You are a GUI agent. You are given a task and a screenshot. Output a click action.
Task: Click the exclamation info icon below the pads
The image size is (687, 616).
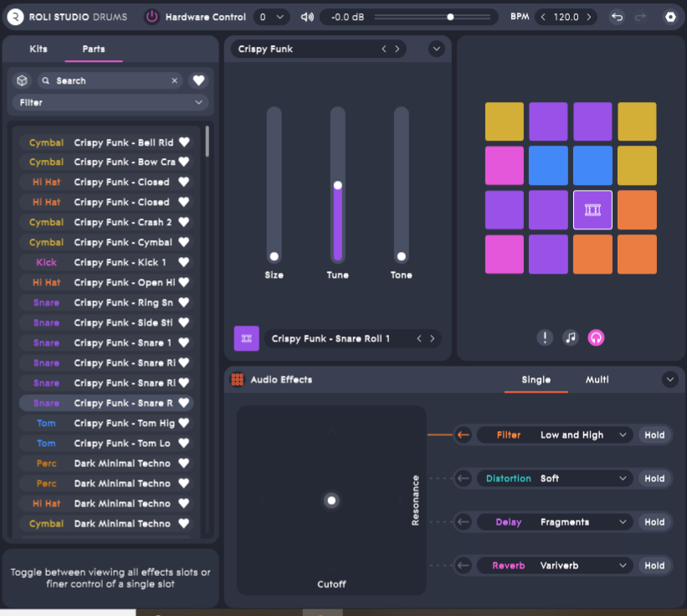pos(545,337)
